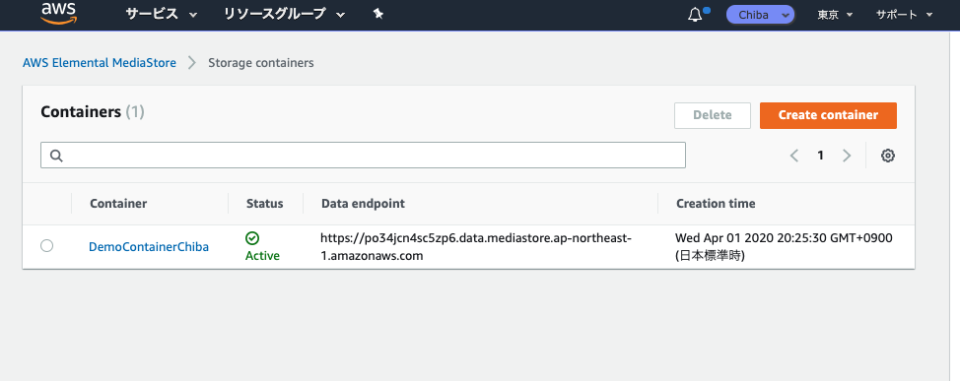Screen dimensions: 960x381
Task: Expand the リソースグループ dropdown
Action: (x=284, y=15)
